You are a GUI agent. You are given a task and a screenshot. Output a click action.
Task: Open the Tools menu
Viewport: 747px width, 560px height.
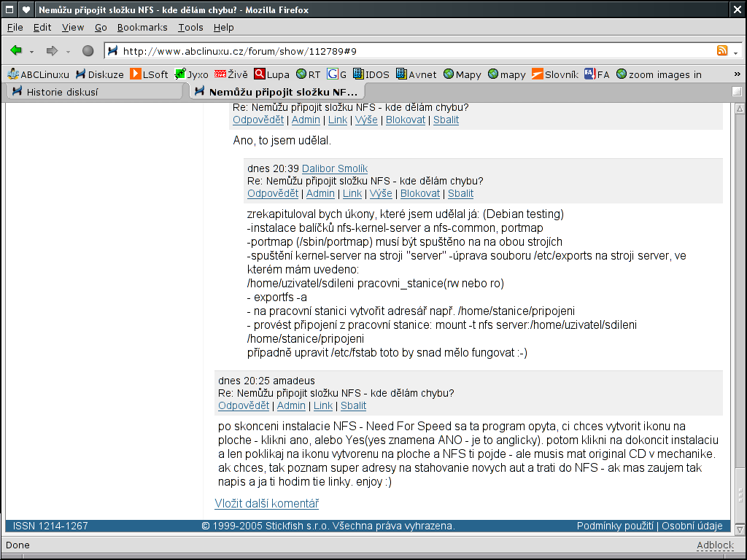pyautogui.click(x=190, y=27)
